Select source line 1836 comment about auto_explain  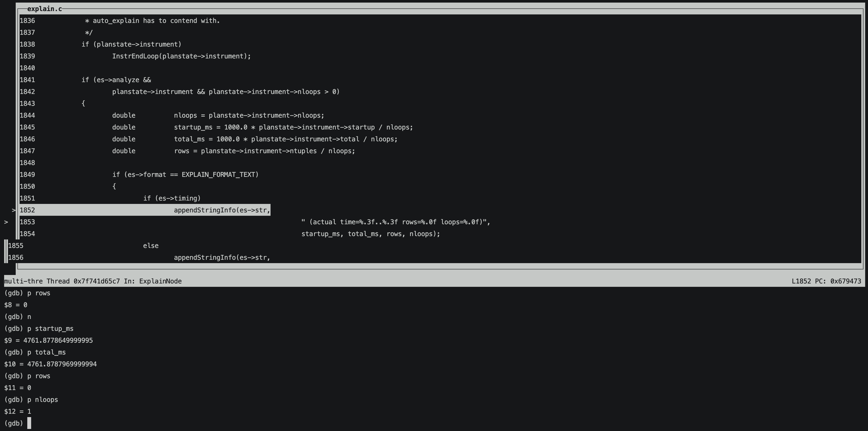click(152, 21)
